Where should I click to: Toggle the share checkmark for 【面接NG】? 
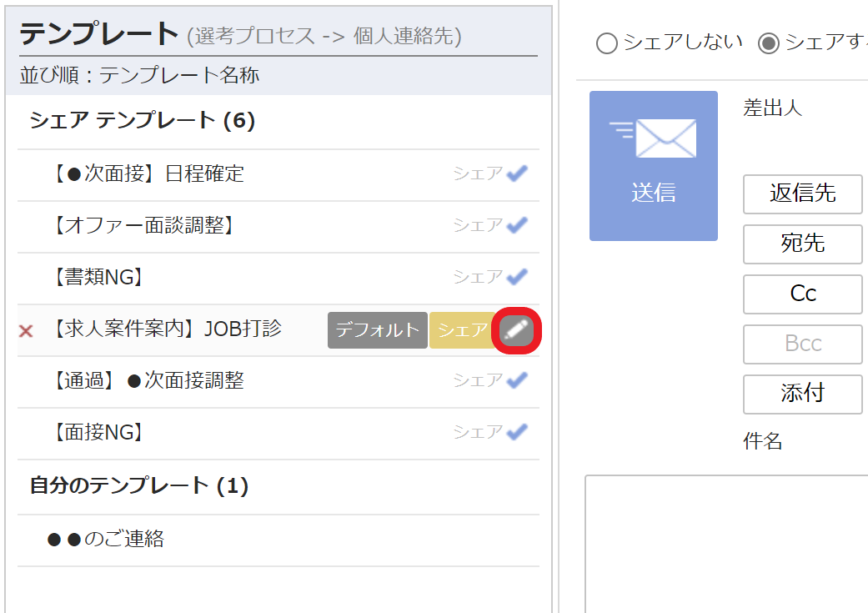pyautogui.click(x=517, y=432)
